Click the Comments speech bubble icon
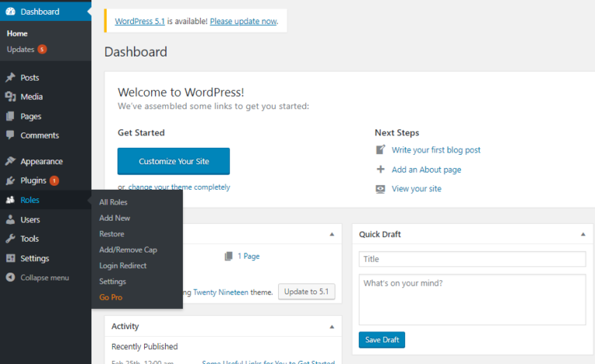This screenshot has height=364, width=595. tap(10, 135)
